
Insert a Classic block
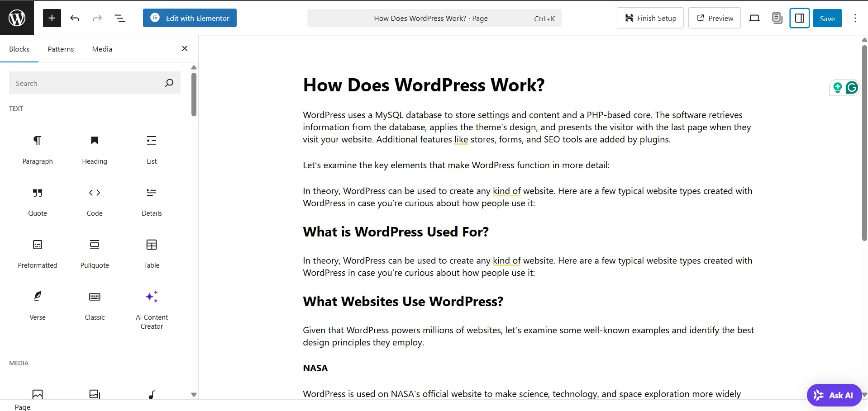click(95, 307)
